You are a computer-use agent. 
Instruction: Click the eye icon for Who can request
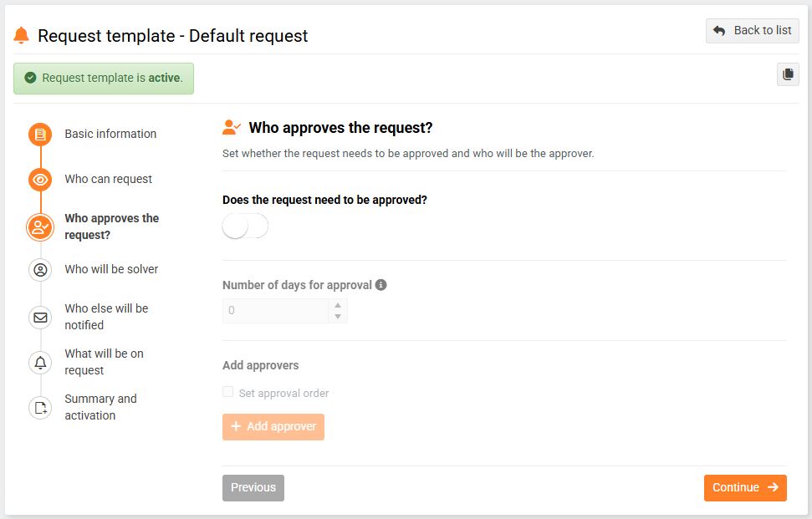click(x=39, y=180)
